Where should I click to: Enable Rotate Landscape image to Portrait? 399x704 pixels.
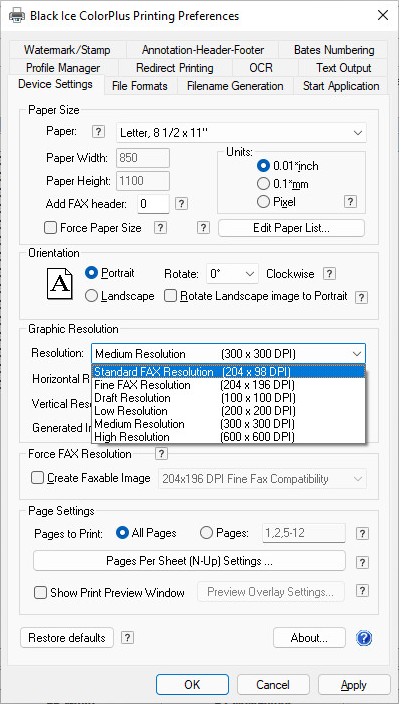click(171, 296)
